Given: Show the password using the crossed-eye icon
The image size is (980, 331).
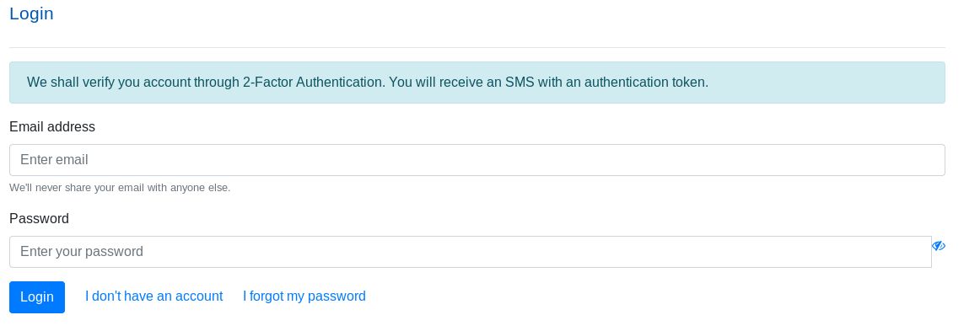Looking at the screenshot, I should (938, 246).
